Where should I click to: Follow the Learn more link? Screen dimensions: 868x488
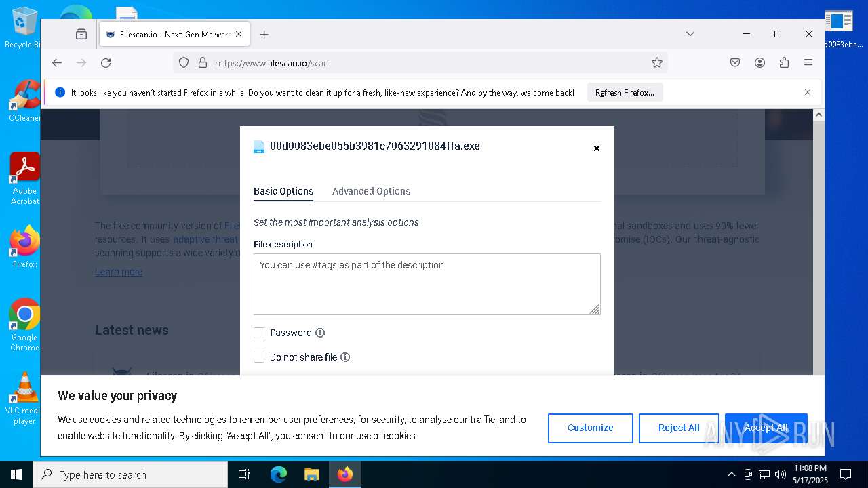[119, 272]
